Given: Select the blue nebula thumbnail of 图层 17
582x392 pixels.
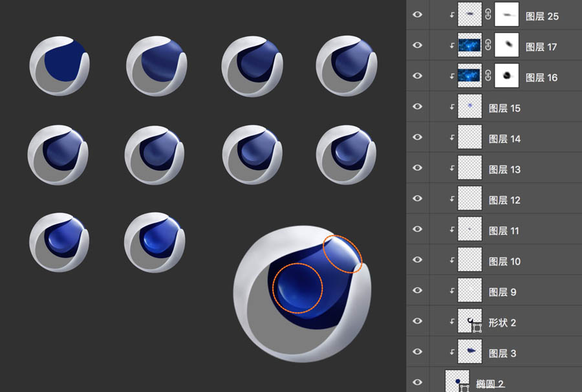Looking at the screenshot, I should (470, 45).
